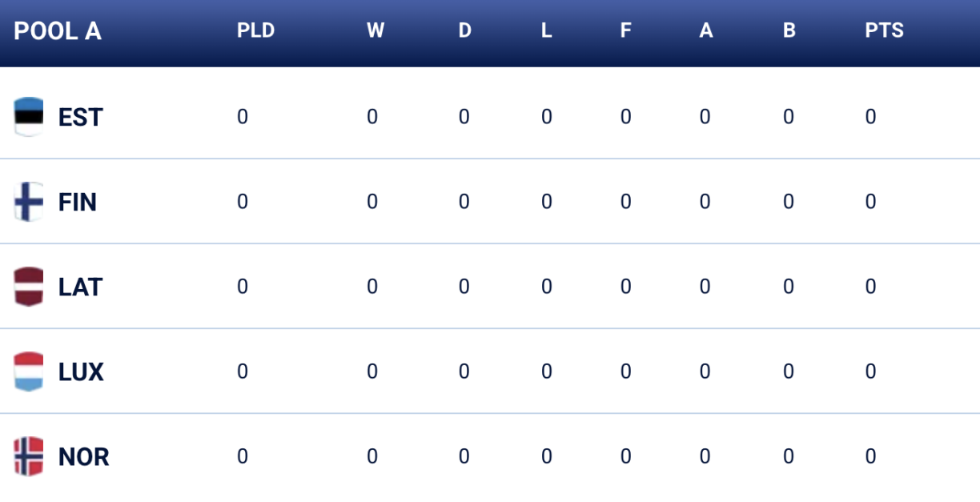The width and height of the screenshot is (980, 502).
Task: Select the LAT team name
Action: [80, 287]
